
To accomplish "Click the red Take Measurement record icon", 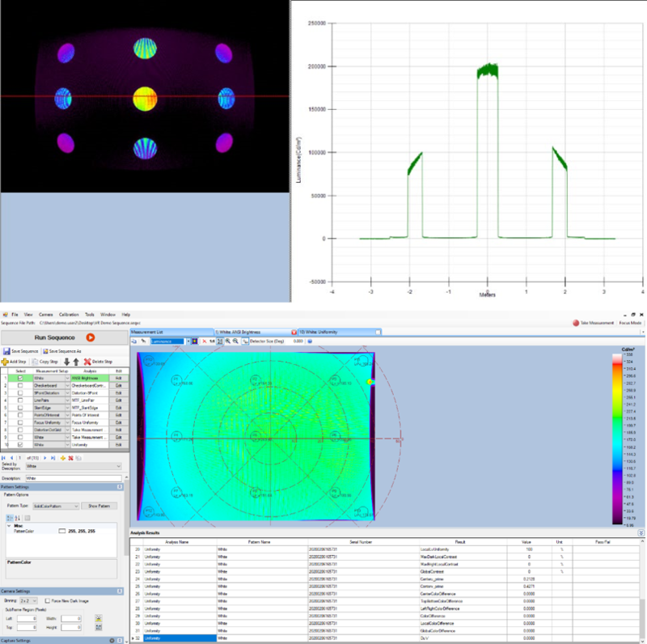I will [x=576, y=323].
